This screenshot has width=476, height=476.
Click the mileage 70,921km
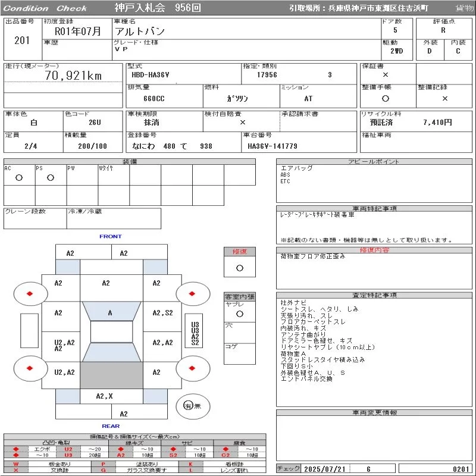click(x=73, y=76)
